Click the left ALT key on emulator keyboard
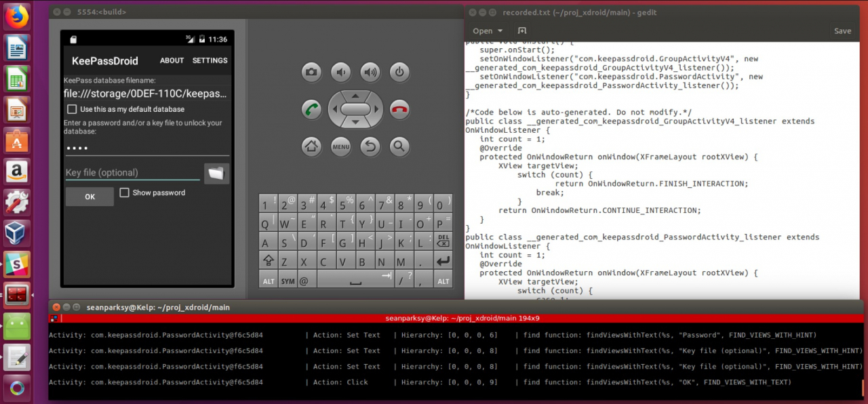 click(269, 279)
